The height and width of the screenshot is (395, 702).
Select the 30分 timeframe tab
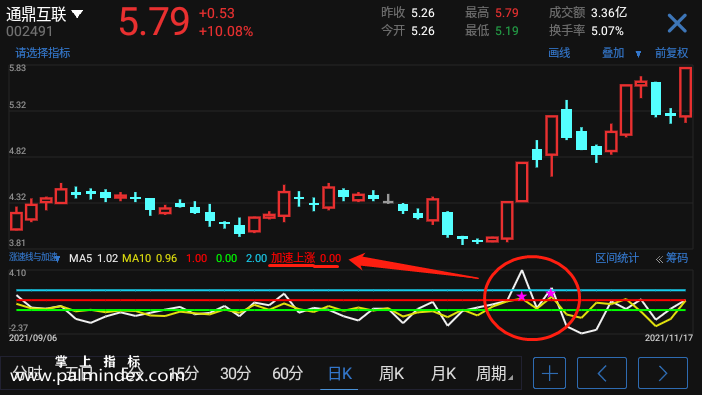tap(235, 373)
